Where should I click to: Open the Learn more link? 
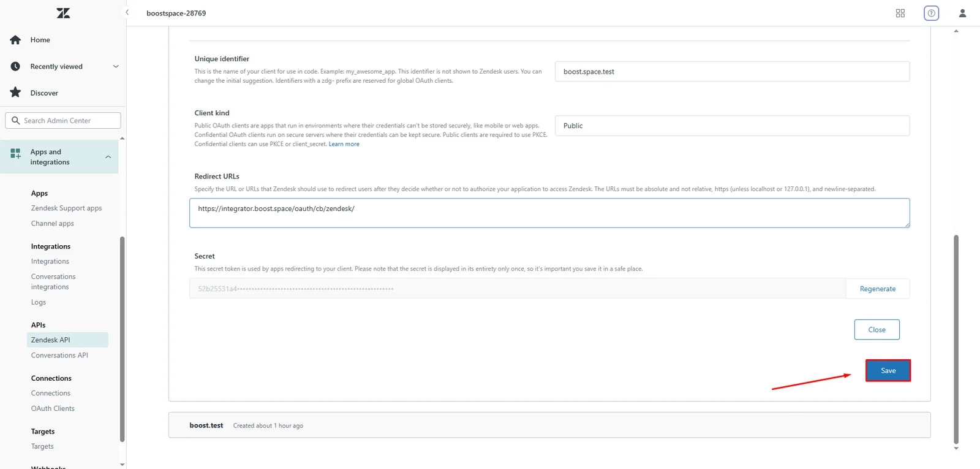pyautogui.click(x=344, y=144)
